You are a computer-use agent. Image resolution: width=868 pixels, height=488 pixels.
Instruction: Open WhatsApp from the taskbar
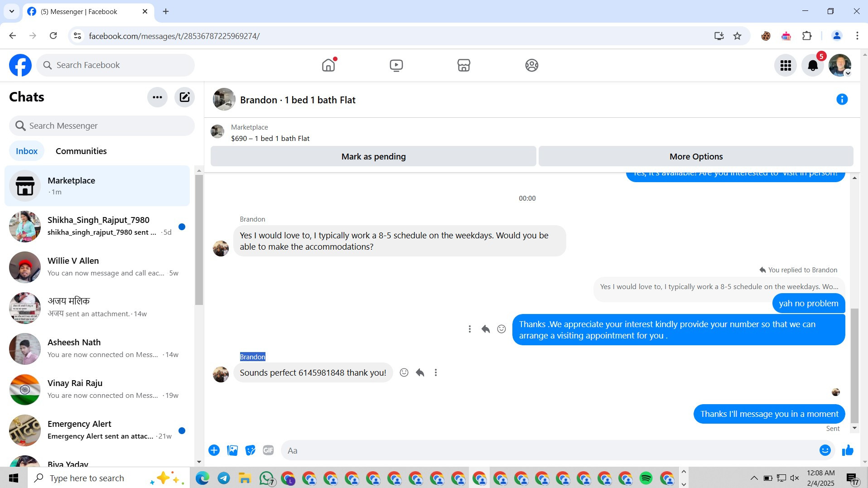point(266,478)
